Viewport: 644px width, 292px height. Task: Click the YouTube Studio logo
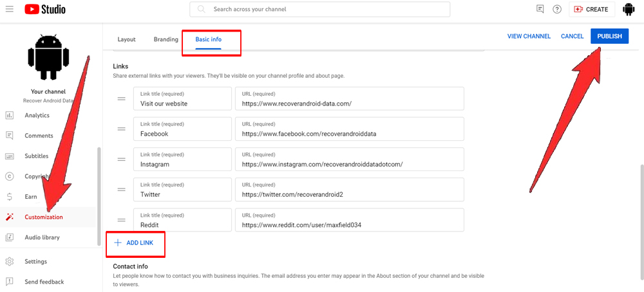point(45,10)
